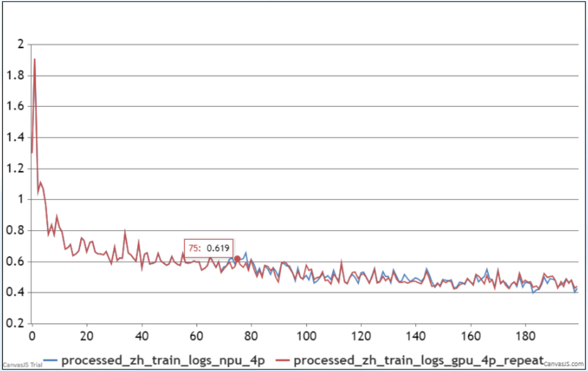Screen dimensions: 588x371
Task: Click the x-axis label 180
Action: click(526, 336)
